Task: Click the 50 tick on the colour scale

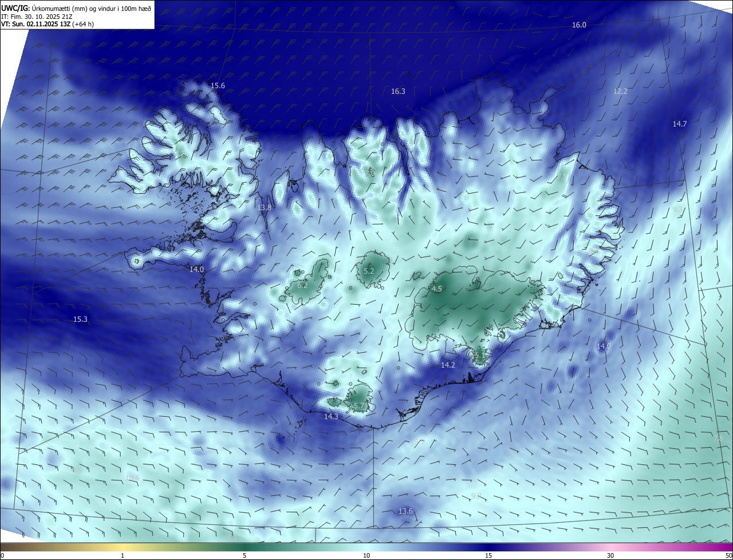Action: pos(728,555)
